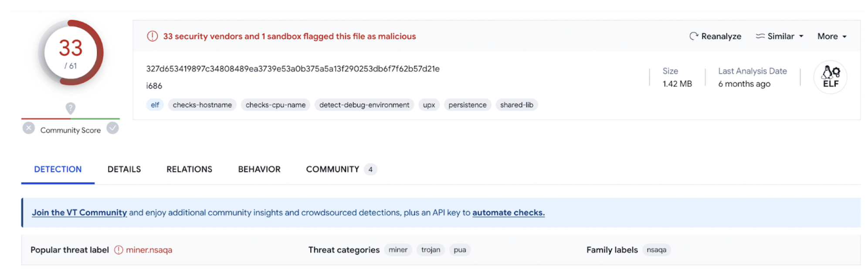Image resolution: width=868 pixels, height=277 pixels.
Task: Click the red malicious alert icon
Action: [x=152, y=36]
